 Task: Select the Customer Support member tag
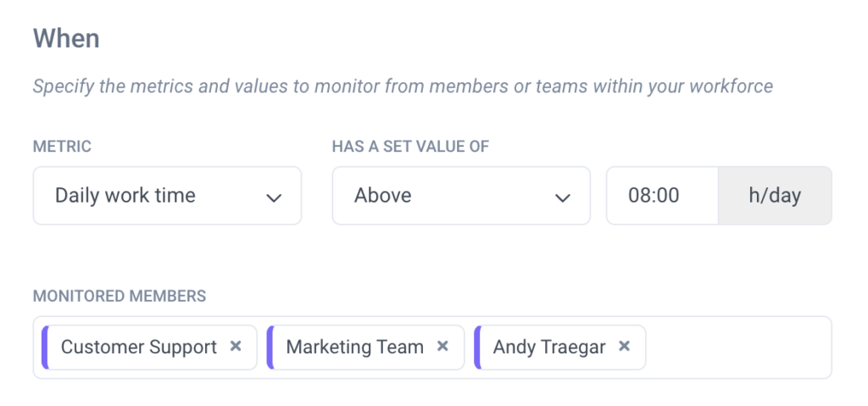pos(149,348)
